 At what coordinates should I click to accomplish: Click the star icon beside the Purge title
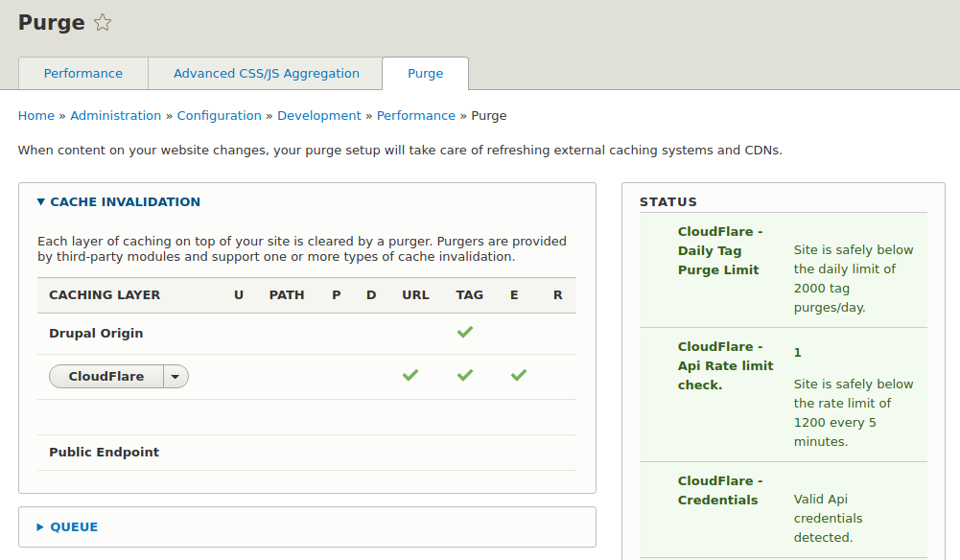(x=101, y=21)
